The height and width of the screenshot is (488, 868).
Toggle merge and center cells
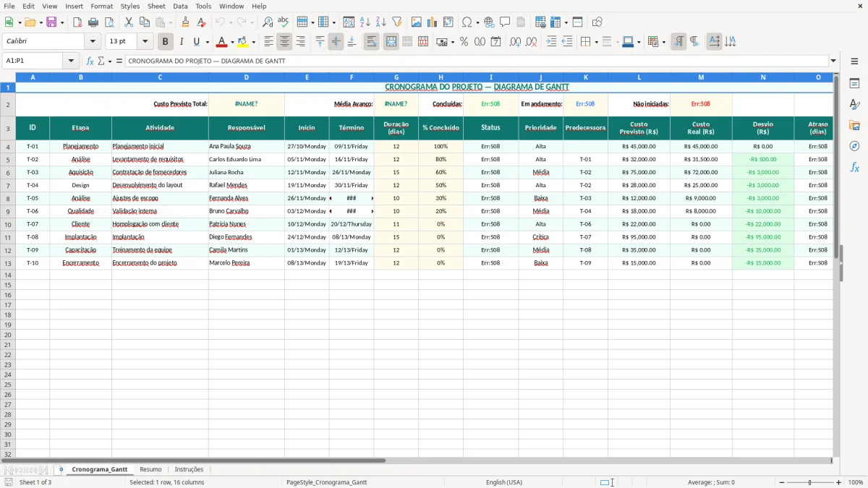[x=391, y=42]
